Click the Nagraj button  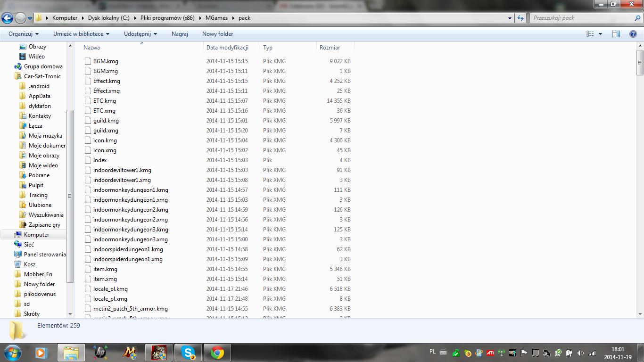[x=180, y=34]
